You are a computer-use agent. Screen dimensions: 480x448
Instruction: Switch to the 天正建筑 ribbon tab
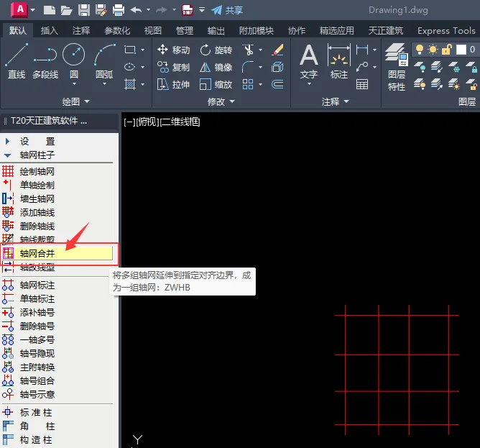385,31
